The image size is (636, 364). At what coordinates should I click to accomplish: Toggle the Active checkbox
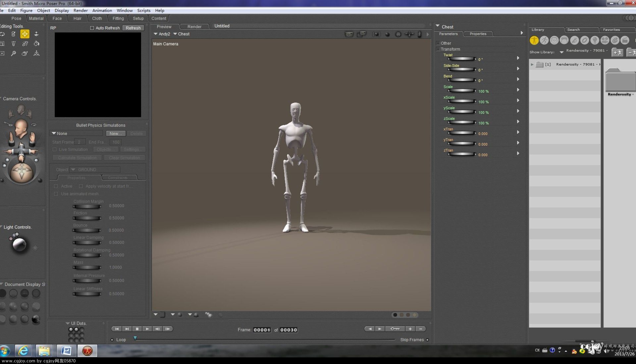tap(56, 186)
